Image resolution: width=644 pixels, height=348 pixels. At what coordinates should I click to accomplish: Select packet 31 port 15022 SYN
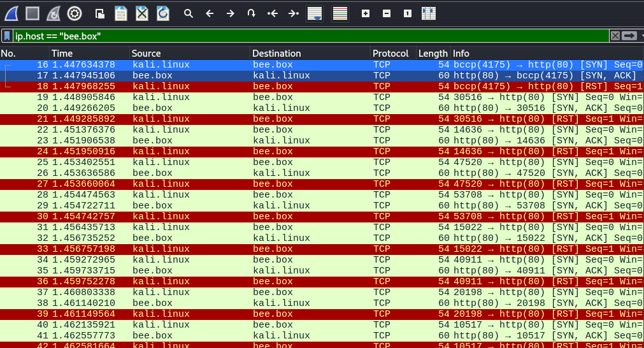[x=322, y=227]
